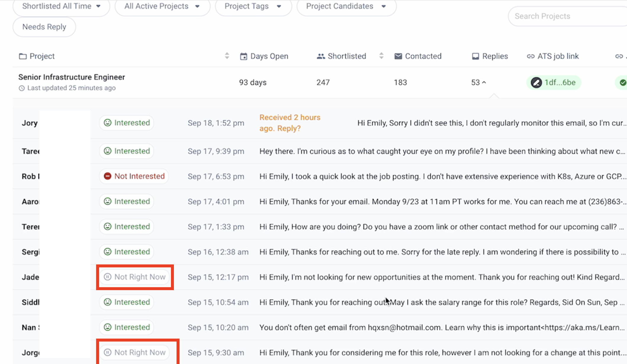Click the Contacted column header
This screenshot has width=627, height=364.
coord(418,56)
